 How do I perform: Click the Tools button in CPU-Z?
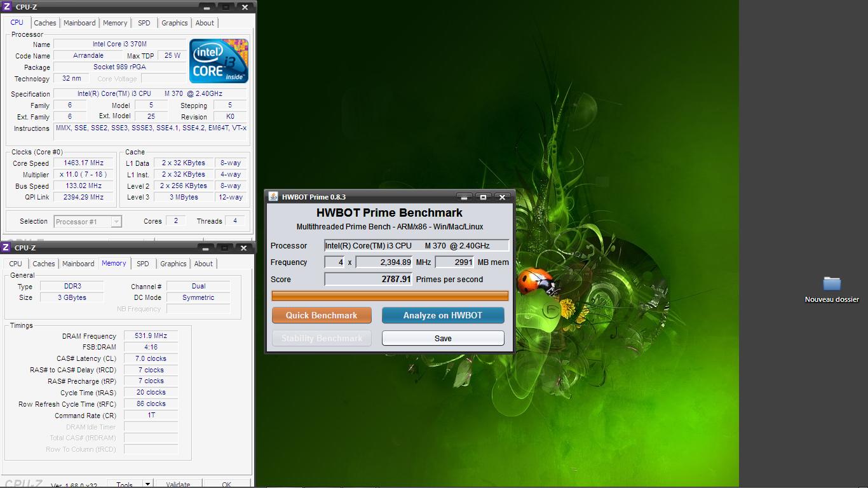pyautogui.click(x=125, y=484)
